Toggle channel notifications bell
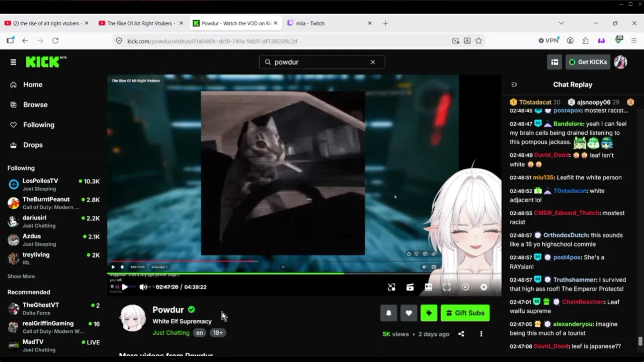This screenshot has width=644, height=362. point(388,313)
